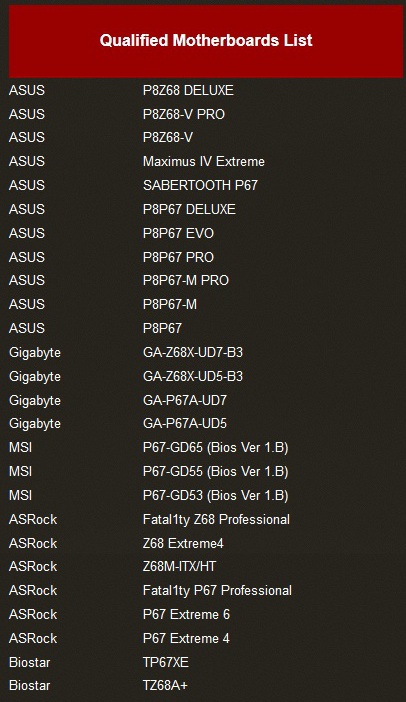Select GA-Z68X-UD7-B3 Gigabyte board
The height and width of the screenshot is (702, 406).
click(x=192, y=352)
